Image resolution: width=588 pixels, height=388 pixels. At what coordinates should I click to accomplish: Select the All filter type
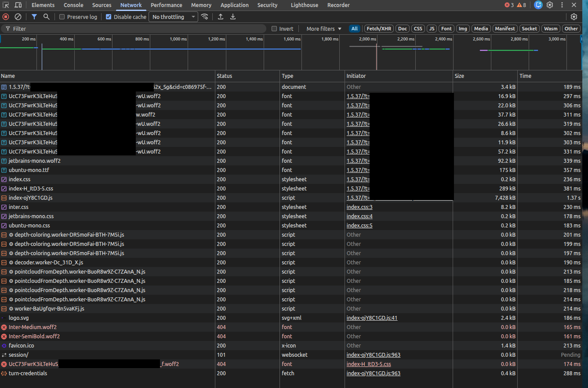(354, 29)
